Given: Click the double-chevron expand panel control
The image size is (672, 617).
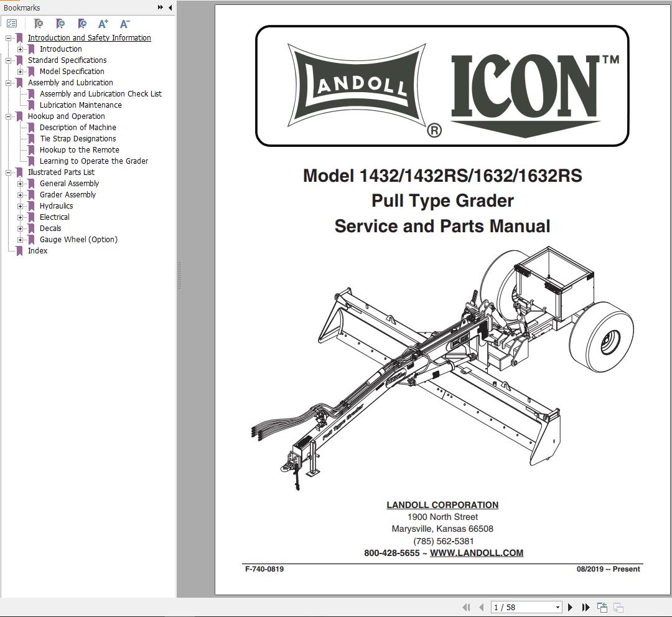Looking at the screenshot, I should (x=161, y=7).
